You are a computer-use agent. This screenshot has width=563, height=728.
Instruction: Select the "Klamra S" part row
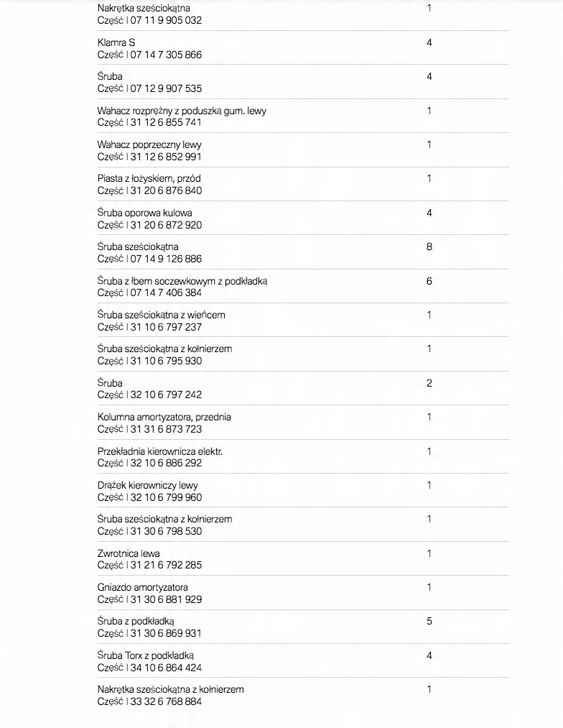pyautogui.click(x=116, y=43)
